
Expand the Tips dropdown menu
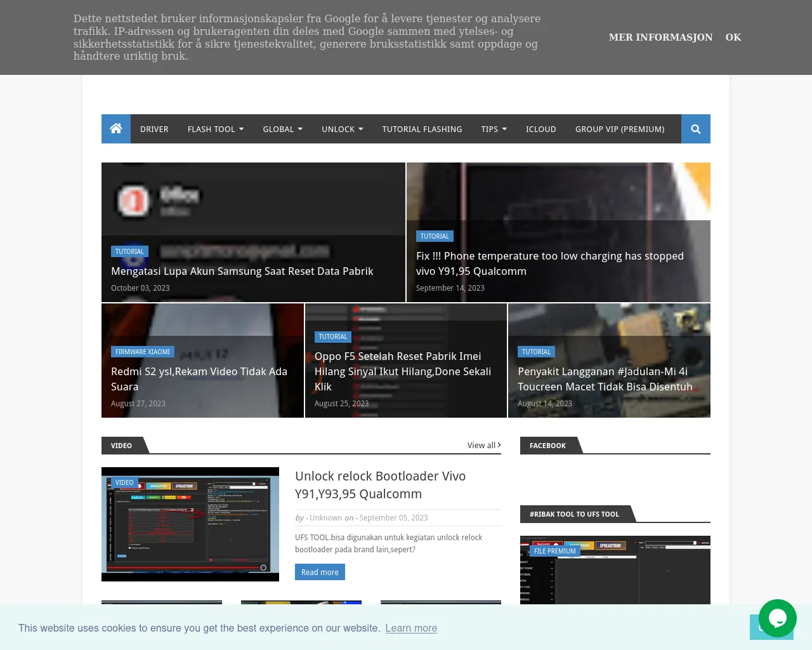tap(494, 129)
